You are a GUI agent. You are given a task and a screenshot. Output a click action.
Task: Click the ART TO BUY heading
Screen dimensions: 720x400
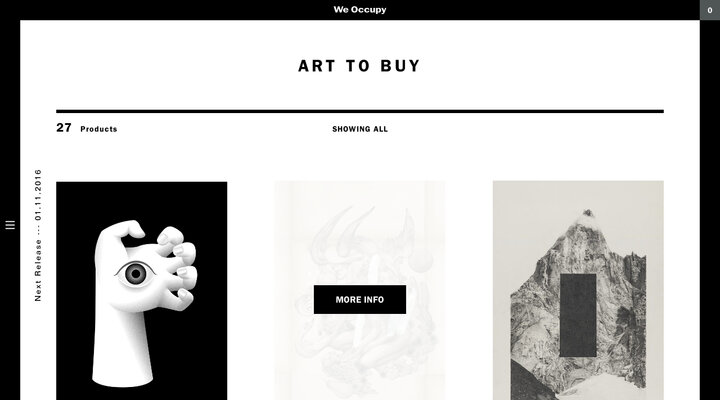(359, 66)
